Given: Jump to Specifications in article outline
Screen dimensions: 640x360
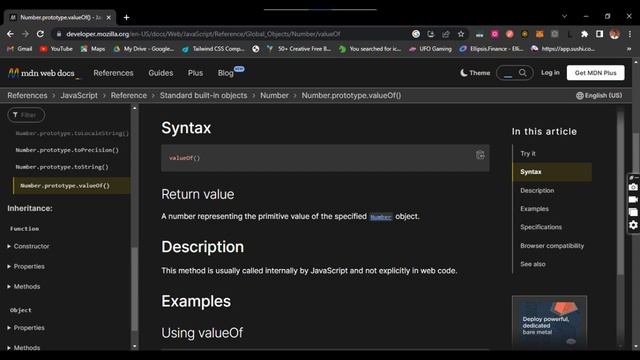Looking at the screenshot, I should point(541,227).
